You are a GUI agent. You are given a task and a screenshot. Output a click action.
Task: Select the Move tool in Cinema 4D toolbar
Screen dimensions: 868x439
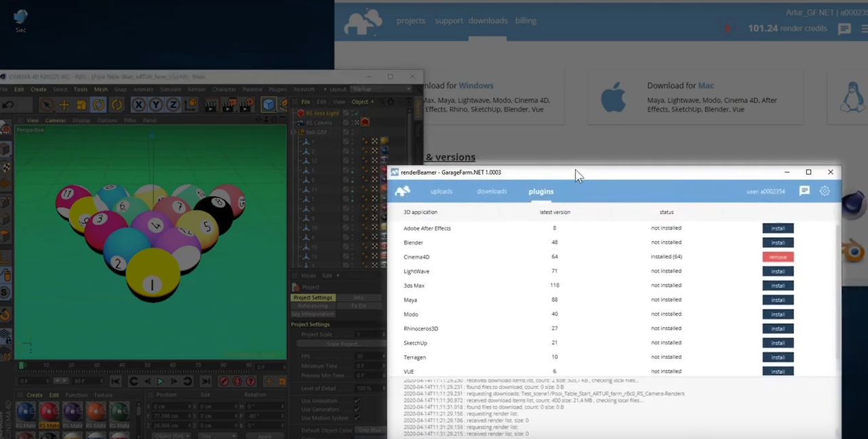pos(64,104)
